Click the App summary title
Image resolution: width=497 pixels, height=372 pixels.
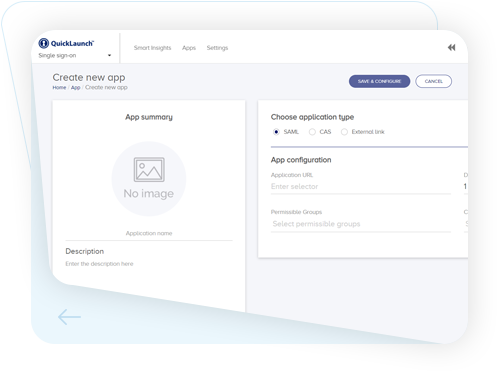pyautogui.click(x=149, y=117)
